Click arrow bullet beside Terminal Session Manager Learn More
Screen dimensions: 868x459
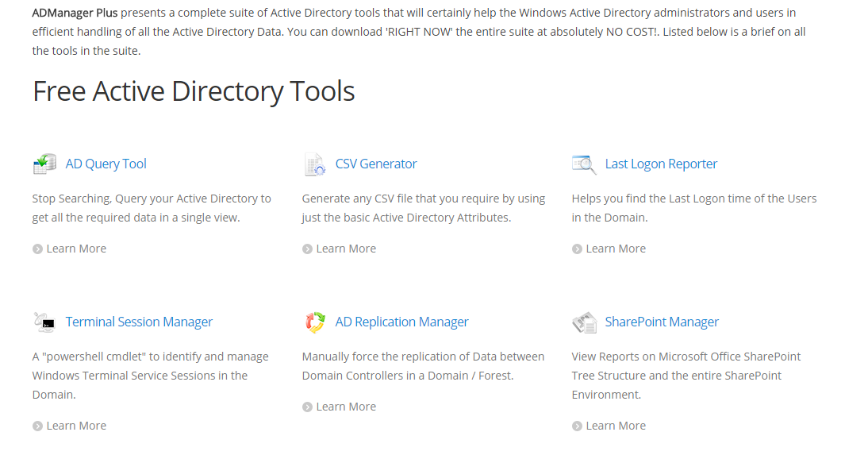click(37, 426)
